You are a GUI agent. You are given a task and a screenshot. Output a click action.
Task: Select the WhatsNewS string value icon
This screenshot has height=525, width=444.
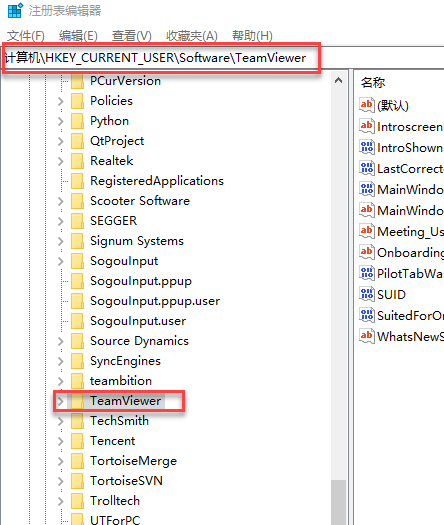[x=367, y=336]
